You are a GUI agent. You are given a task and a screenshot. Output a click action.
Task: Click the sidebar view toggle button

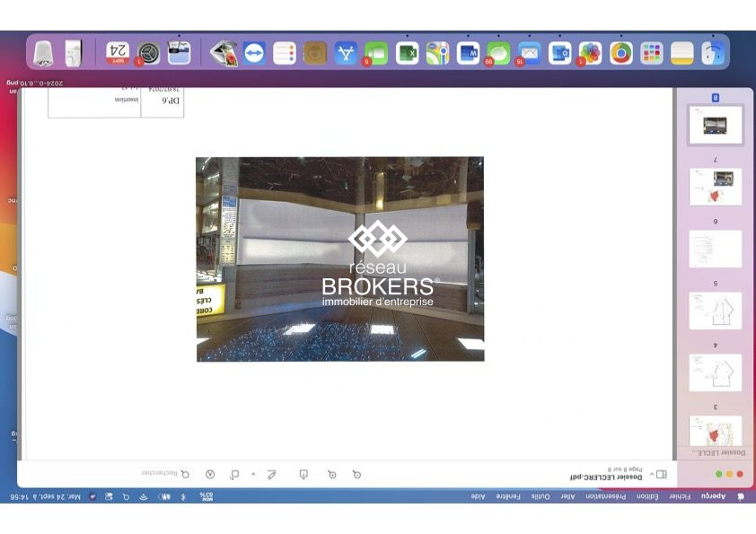pyautogui.click(x=661, y=474)
